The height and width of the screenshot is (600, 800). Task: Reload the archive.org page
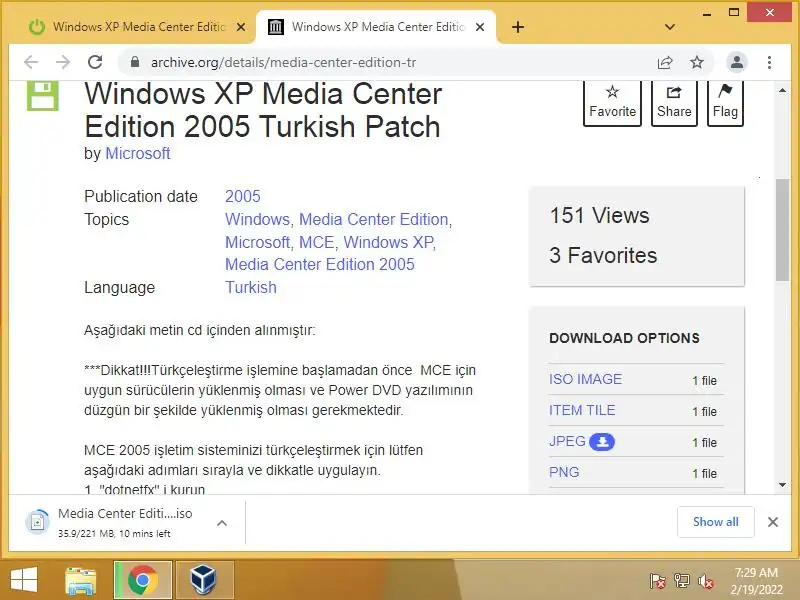coord(95,62)
